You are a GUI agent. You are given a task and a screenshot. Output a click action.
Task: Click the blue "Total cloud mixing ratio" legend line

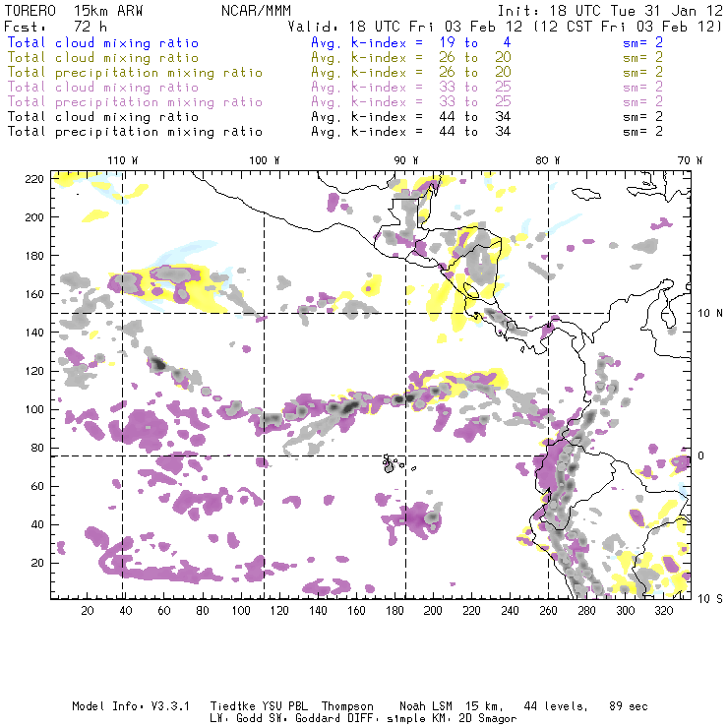(x=103, y=42)
